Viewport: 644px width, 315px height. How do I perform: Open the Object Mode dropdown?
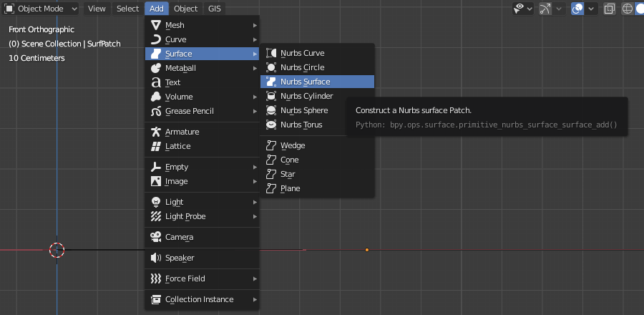[42, 9]
